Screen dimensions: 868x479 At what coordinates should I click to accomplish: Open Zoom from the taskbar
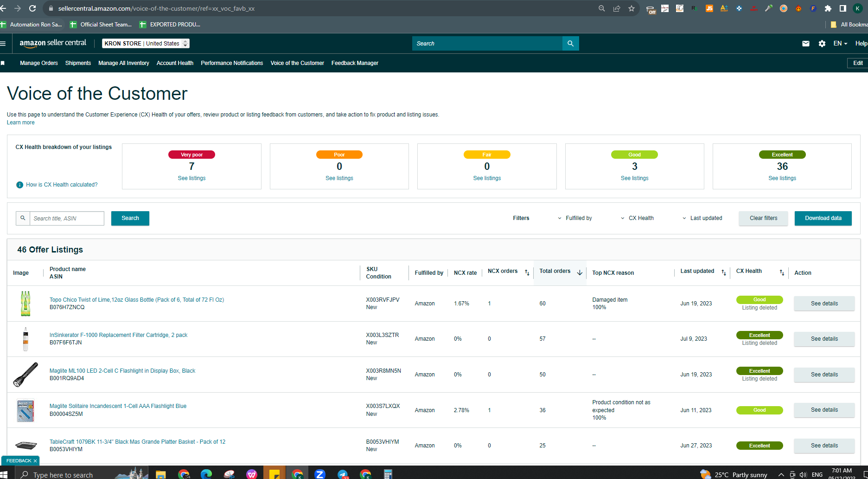tap(320, 474)
